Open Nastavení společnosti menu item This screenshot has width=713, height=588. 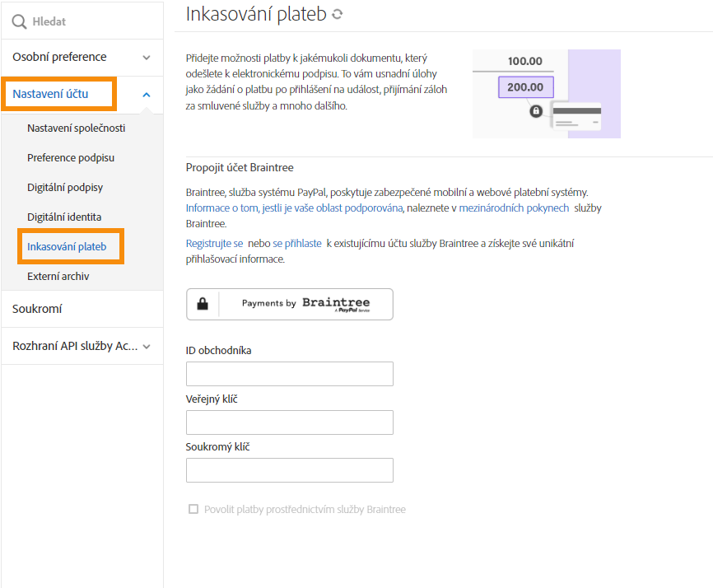point(77,128)
